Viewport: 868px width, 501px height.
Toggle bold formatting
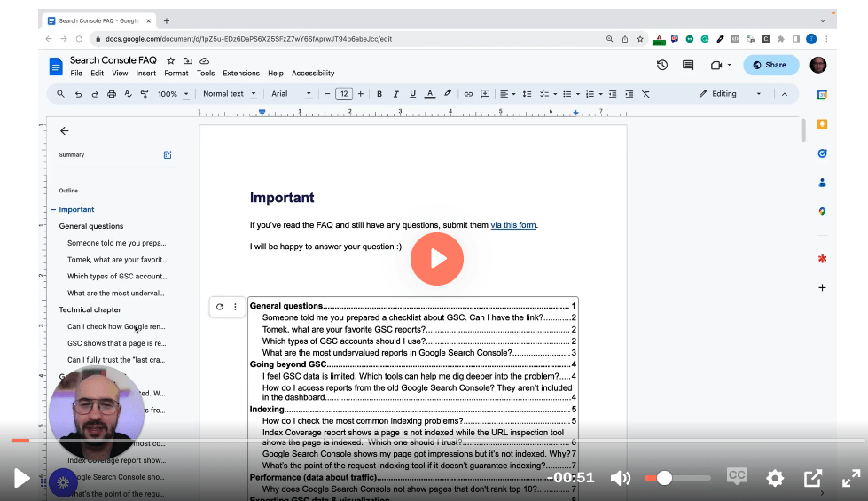379,94
